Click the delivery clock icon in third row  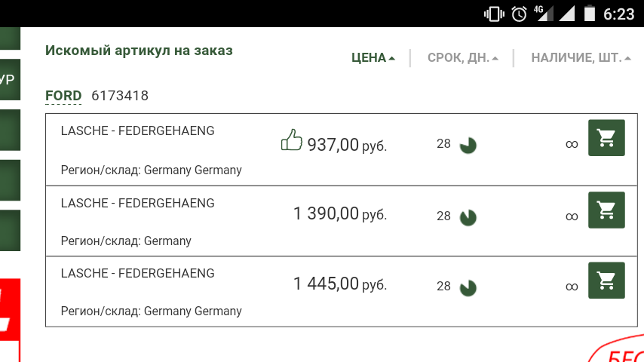click(468, 287)
